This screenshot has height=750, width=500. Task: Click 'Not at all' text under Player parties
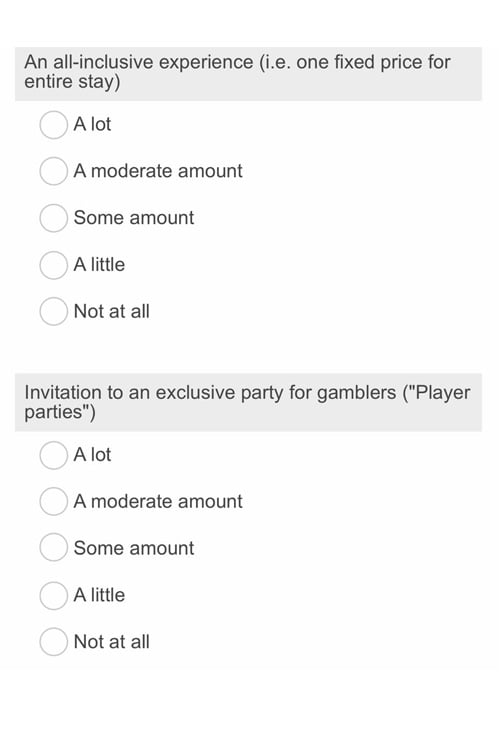coord(111,642)
